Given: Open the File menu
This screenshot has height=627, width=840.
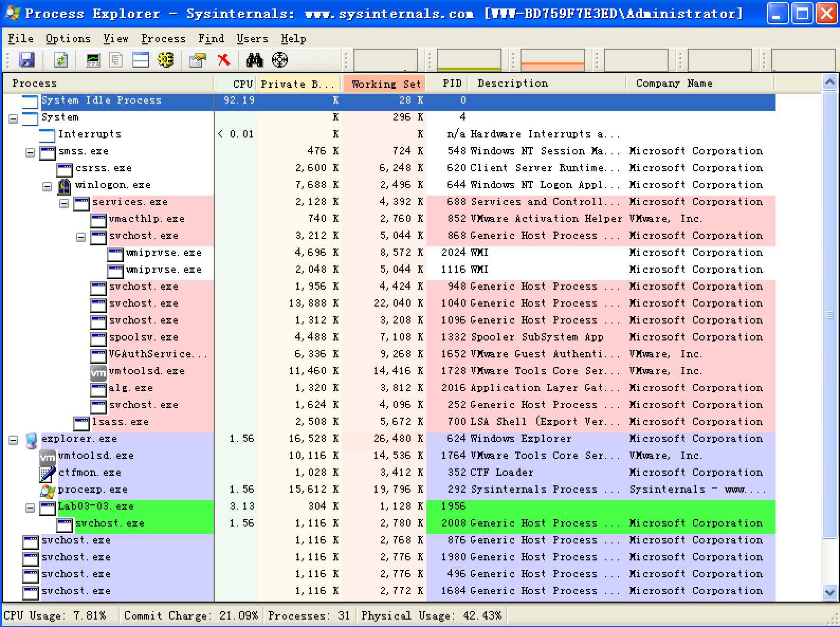Looking at the screenshot, I should coord(21,39).
